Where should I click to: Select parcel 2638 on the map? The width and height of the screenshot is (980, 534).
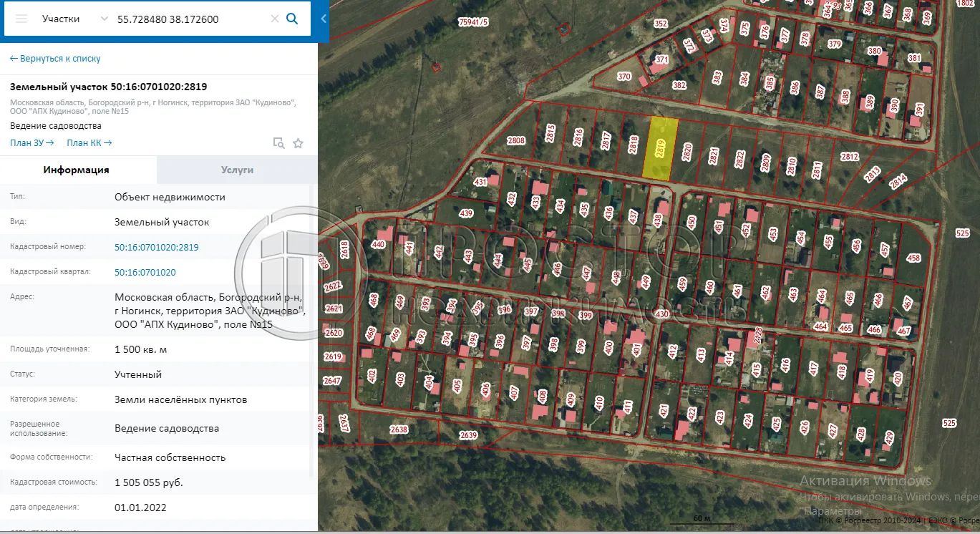[399, 430]
